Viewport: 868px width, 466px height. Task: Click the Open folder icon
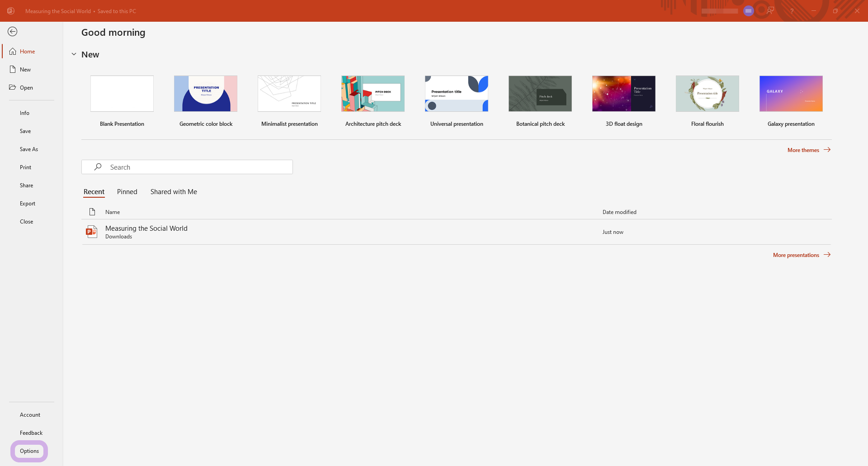click(13, 87)
